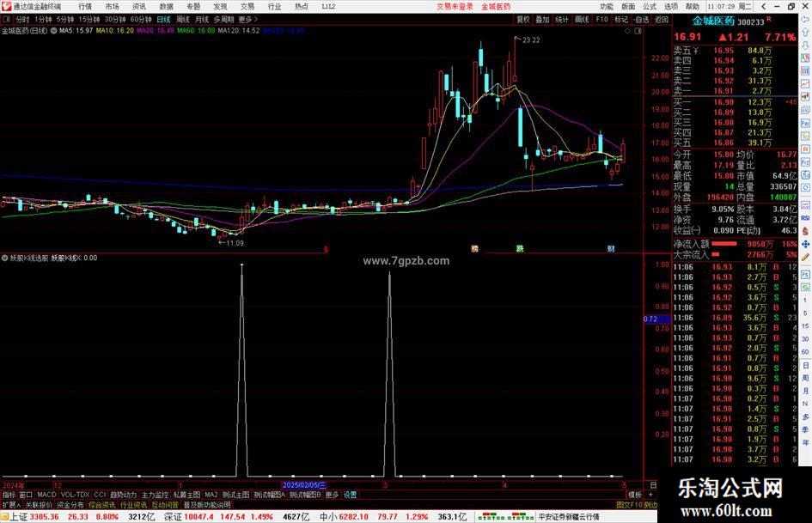Expand 更多 indicators in bottom bar
This screenshot has height=523, width=812.
pos(332,495)
